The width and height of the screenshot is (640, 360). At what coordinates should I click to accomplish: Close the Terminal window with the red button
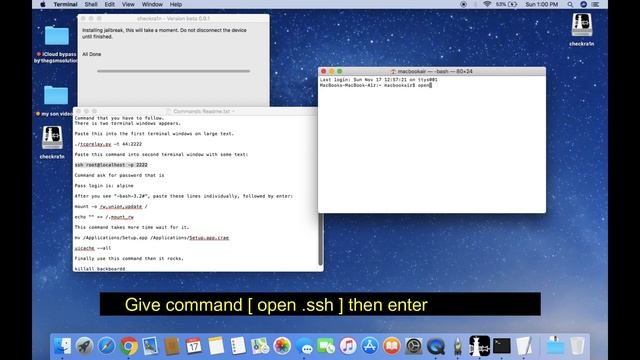coord(324,71)
